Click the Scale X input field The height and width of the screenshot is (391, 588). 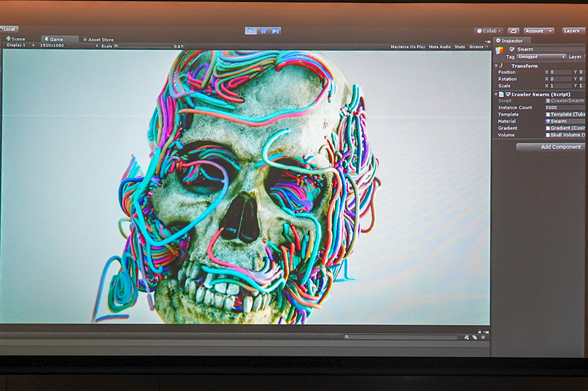point(560,85)
